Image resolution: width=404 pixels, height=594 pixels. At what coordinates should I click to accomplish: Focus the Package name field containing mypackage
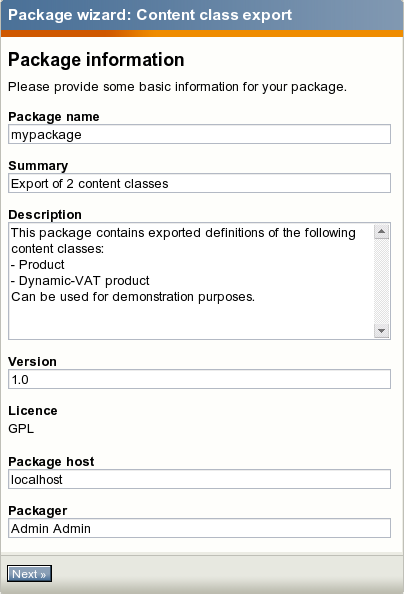[x=199, y=134]
